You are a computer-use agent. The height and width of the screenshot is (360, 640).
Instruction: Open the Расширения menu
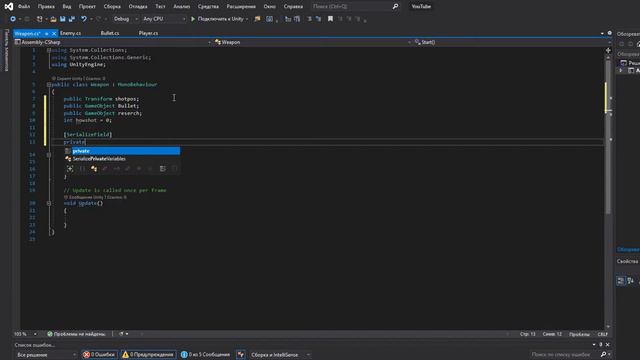click(x=241, y=7)
